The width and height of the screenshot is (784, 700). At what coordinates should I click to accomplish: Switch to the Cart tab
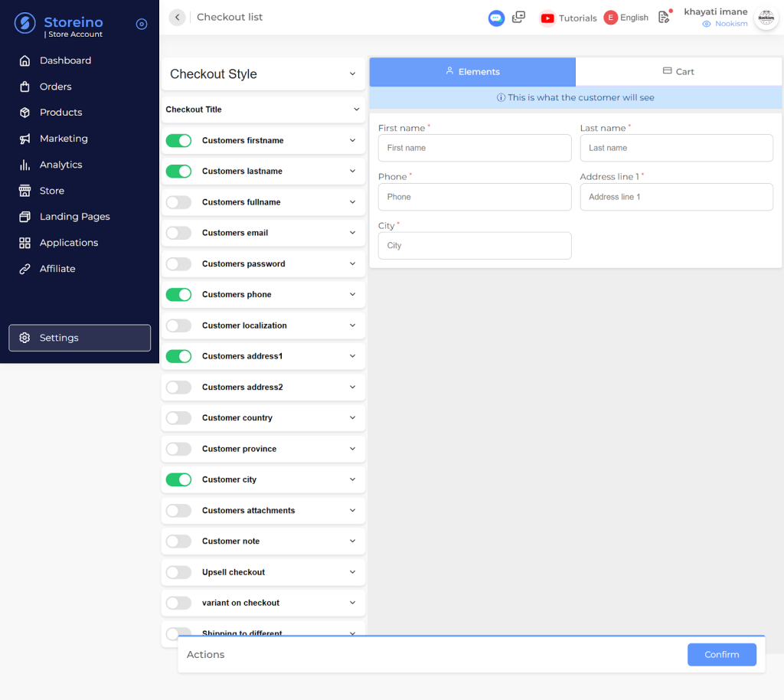(x=678, y=71)
